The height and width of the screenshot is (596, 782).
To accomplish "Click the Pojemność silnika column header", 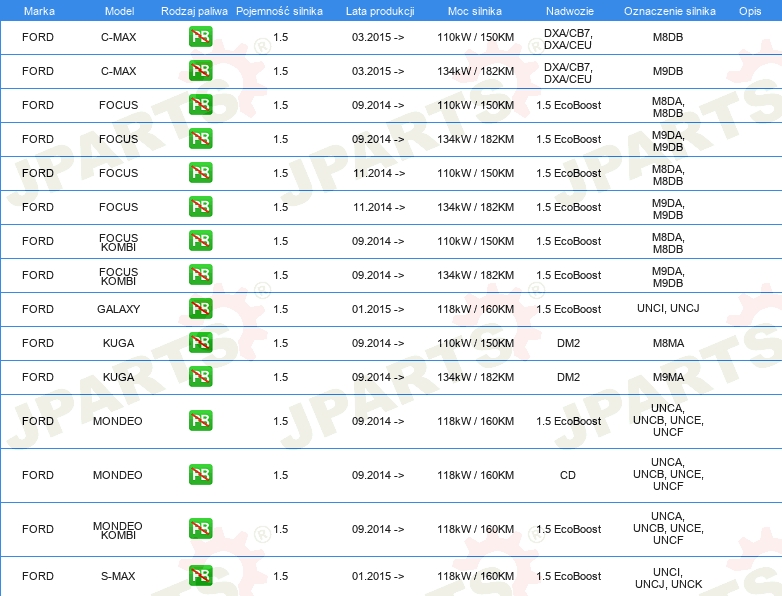I will click(x=279, y=11).
